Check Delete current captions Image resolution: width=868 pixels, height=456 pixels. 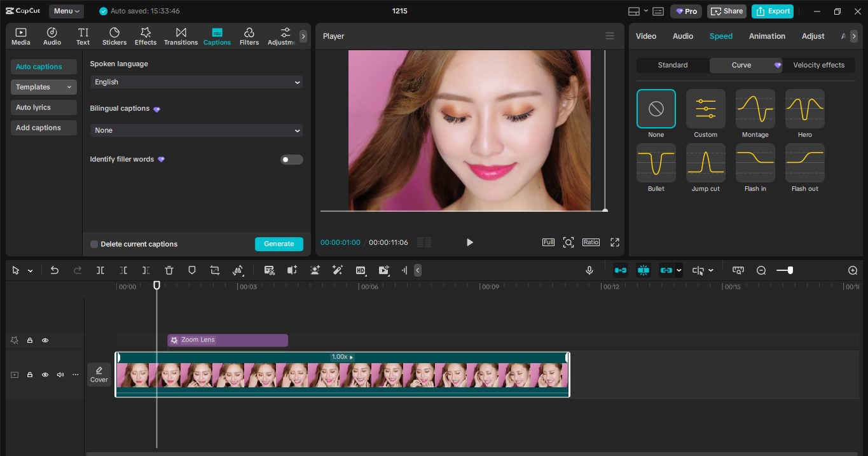(x=94, y=244)
